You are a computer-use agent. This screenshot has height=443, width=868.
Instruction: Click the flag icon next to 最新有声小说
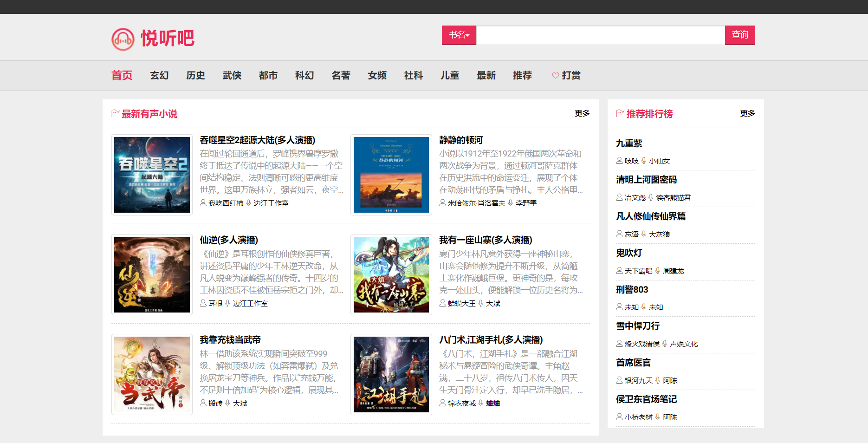(x=116, y=113)
